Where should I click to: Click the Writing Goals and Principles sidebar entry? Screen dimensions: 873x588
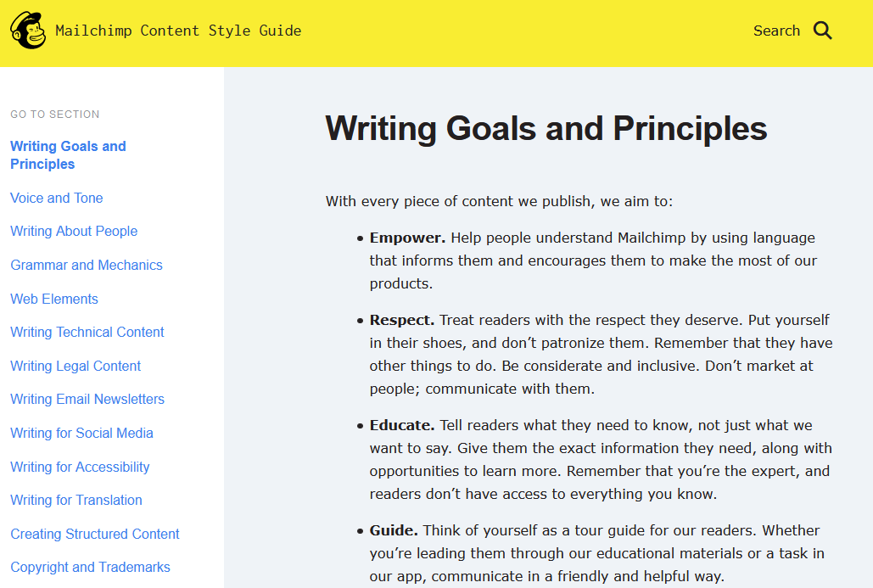tap(68, 154)
